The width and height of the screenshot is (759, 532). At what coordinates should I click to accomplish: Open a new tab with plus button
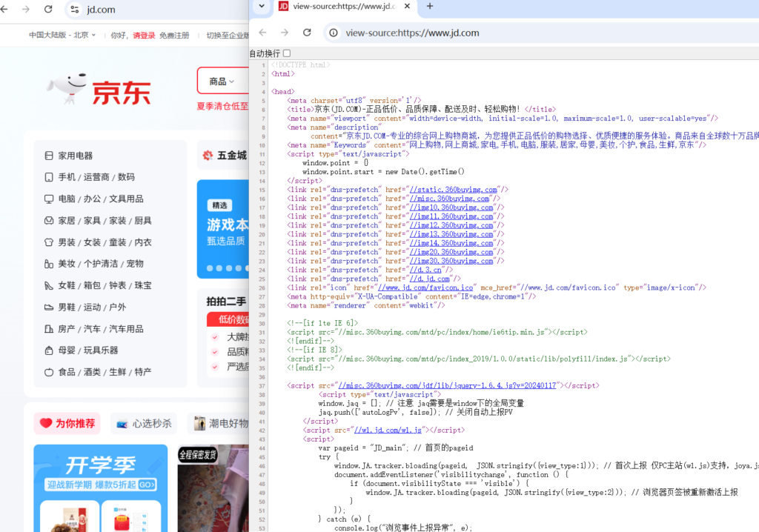[x=429, y=6]
